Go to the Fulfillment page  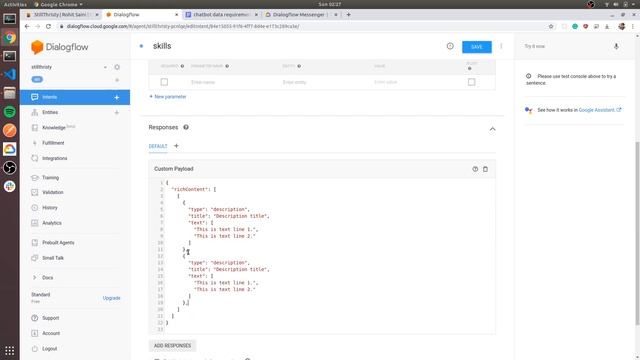[53, 143]
